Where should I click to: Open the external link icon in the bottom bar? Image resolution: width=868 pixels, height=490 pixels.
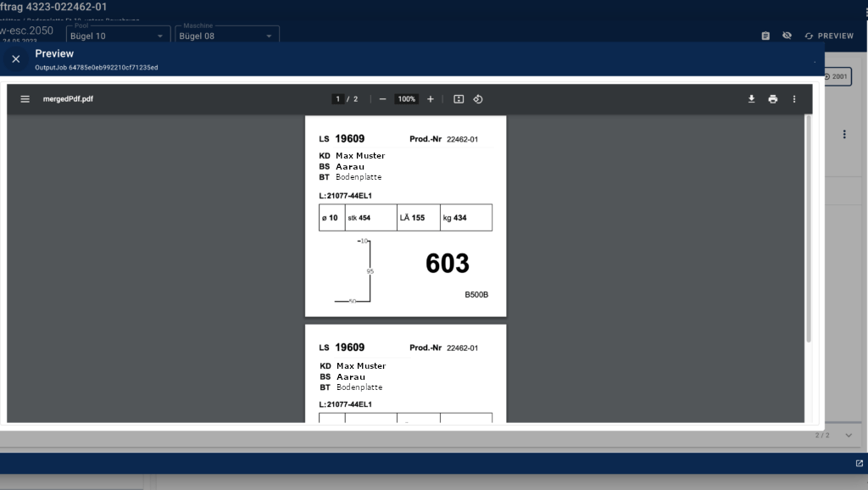(860, 464)
